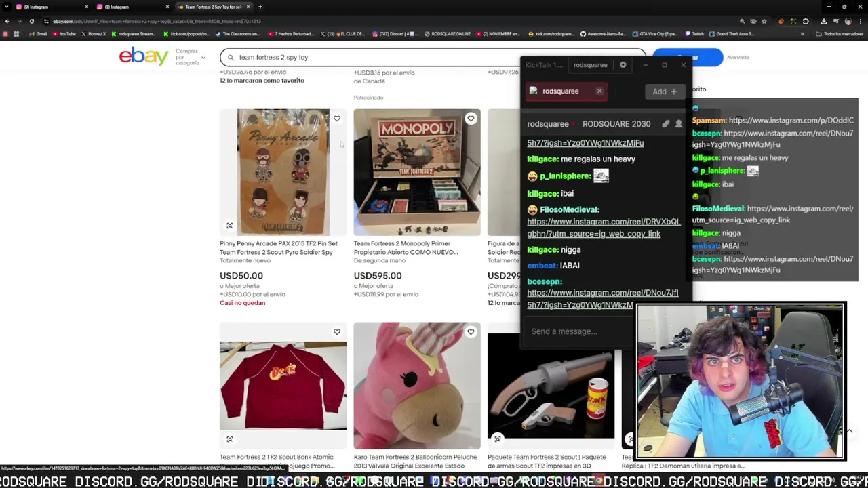Viewport: 868px width, 488px height.
Task: Open the 'Comprar por categoría' dropdown
Action: pyautogui.click(x=191, y=57)
